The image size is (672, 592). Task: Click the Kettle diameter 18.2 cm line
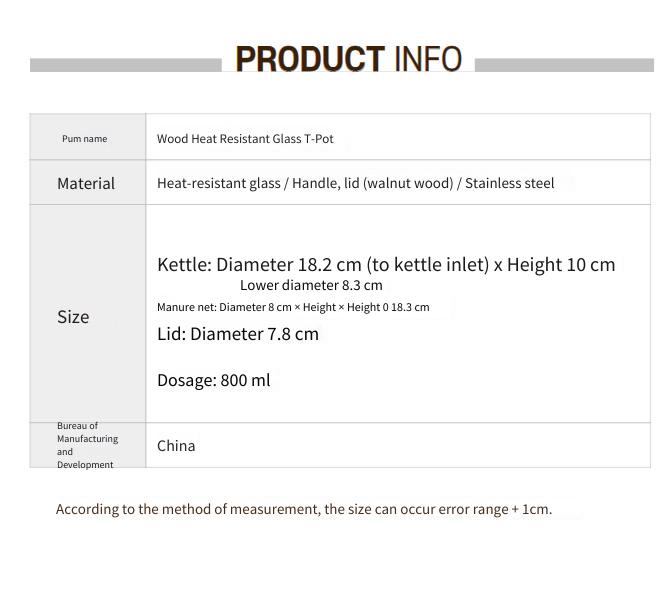[x=386, y=265]
